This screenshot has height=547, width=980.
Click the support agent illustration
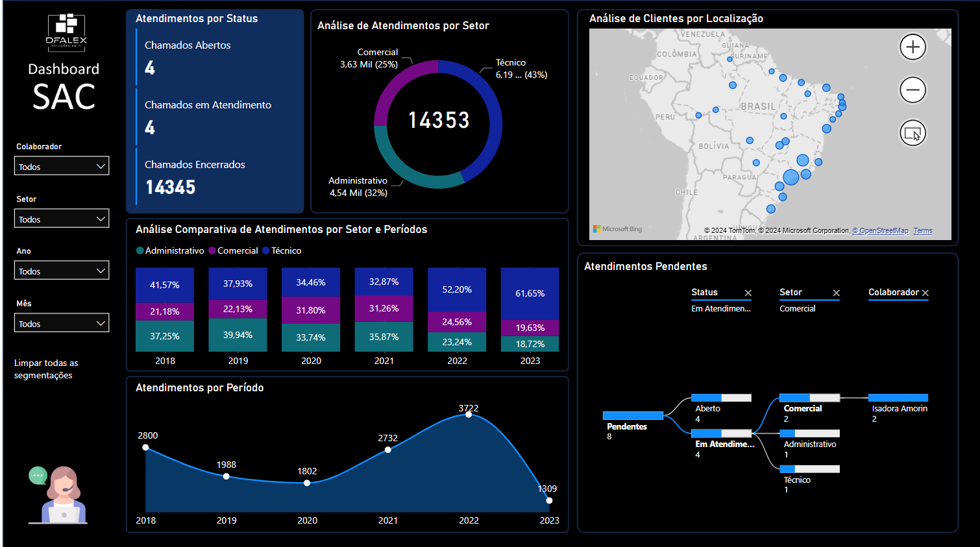[58, 494]
